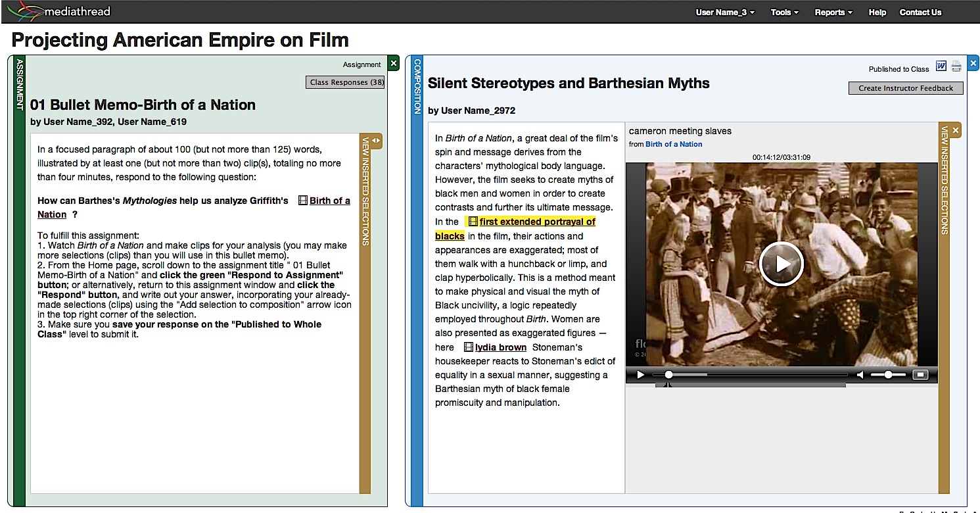Export the composition to Word
Viewport: 980px width, 513px height.
(941, 66)
